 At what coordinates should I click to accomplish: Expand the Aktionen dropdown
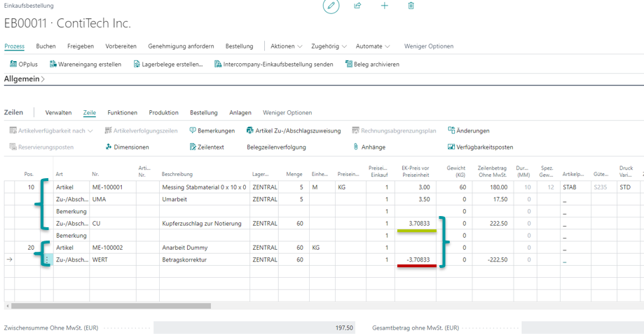[286, 46]
